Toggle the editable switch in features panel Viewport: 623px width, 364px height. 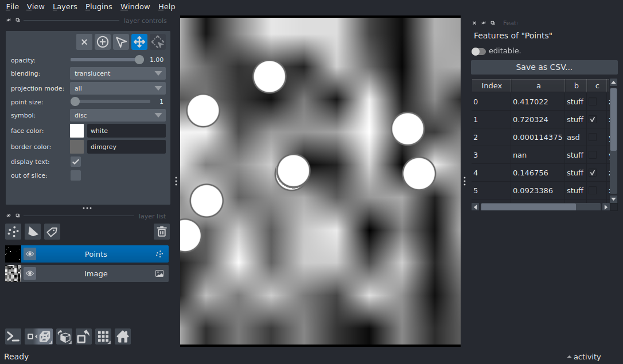click(478, 51)
